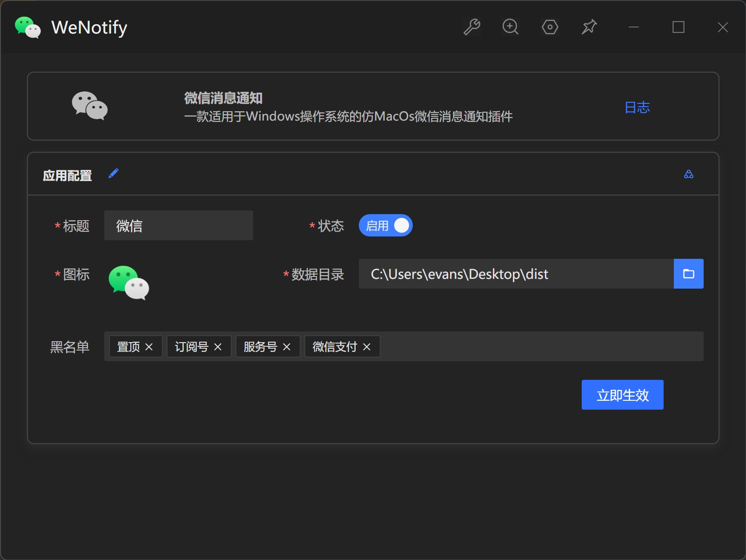Image resolution: width=746 pixels, height=560 pixels.
Task: Click the 微信支付 tag label
Action: (335, 347)
